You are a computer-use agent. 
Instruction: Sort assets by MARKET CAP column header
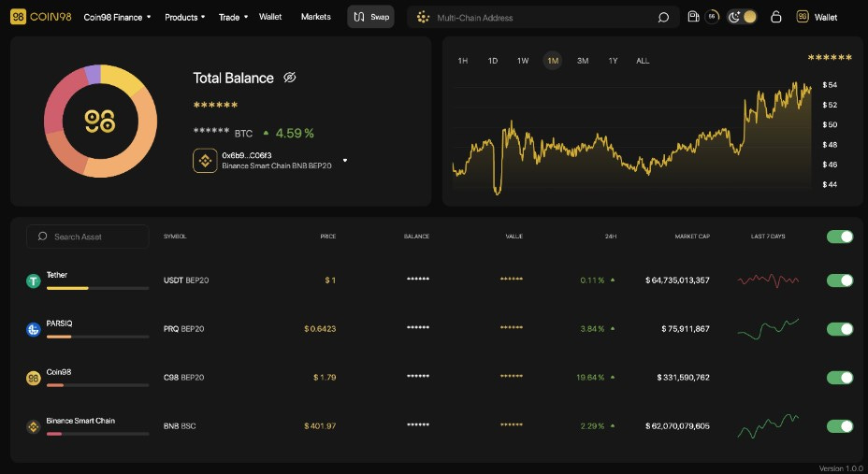click(692, 237)
